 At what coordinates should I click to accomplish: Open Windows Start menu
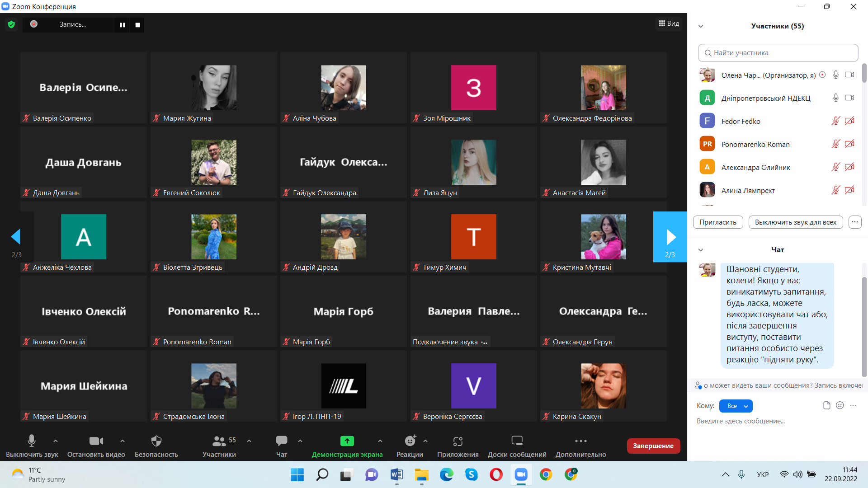[x=297, y=474]
